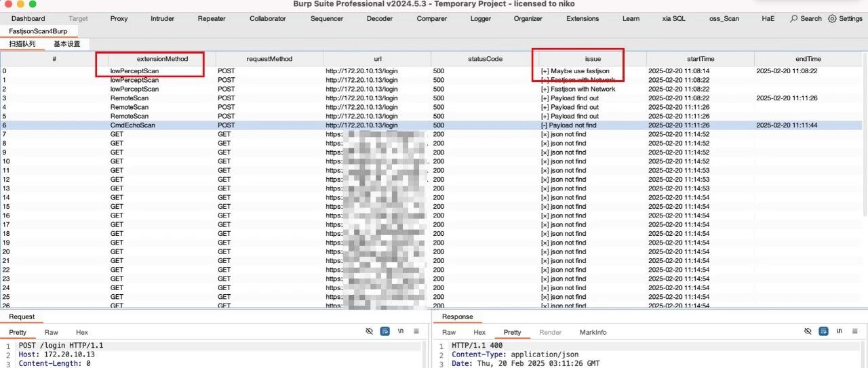
Task: Open the Target tab
Action: (x=78, y=19)
